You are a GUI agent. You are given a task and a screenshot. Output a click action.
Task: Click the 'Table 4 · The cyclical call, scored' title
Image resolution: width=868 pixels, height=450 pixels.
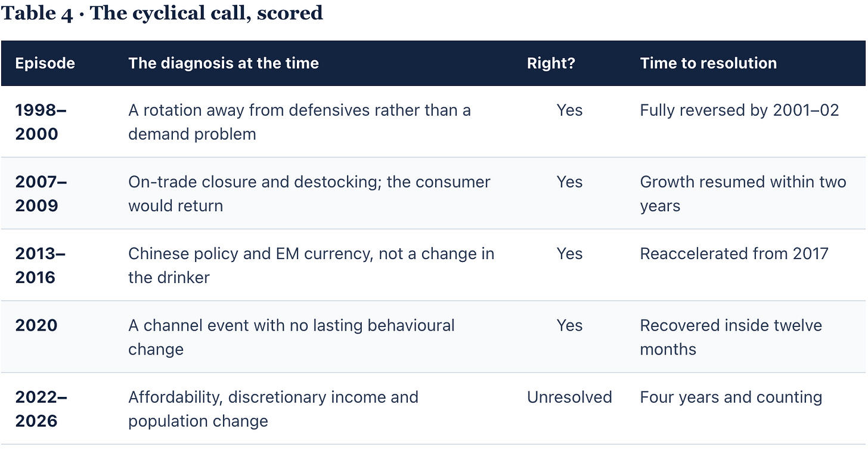[162, 13]
